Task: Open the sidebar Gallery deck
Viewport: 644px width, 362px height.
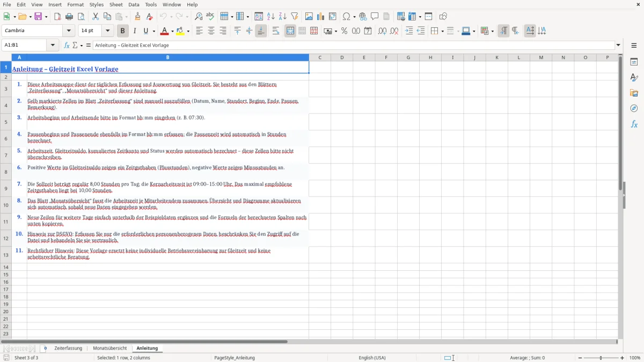Action: (634, 93)
